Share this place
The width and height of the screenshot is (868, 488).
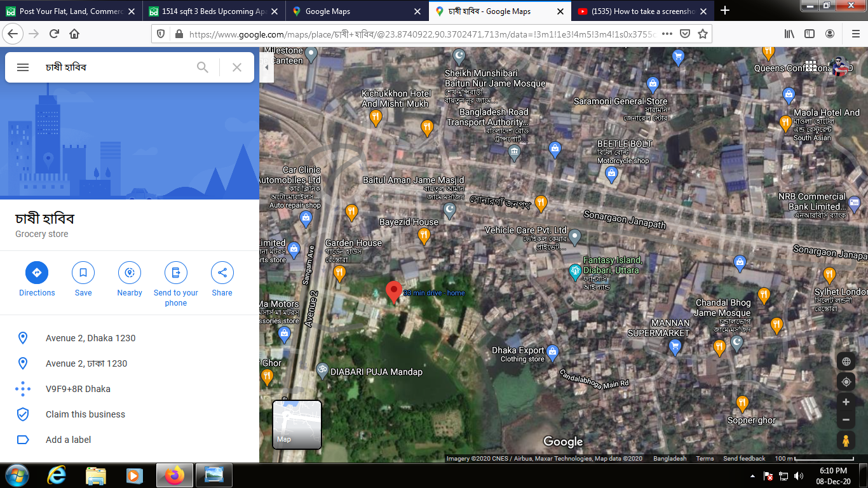(x=222, y=280)
